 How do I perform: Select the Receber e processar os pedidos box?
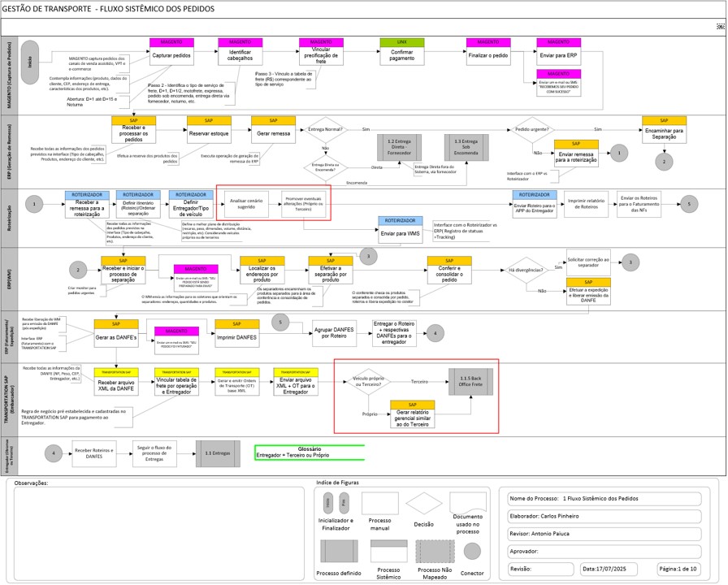133,129
